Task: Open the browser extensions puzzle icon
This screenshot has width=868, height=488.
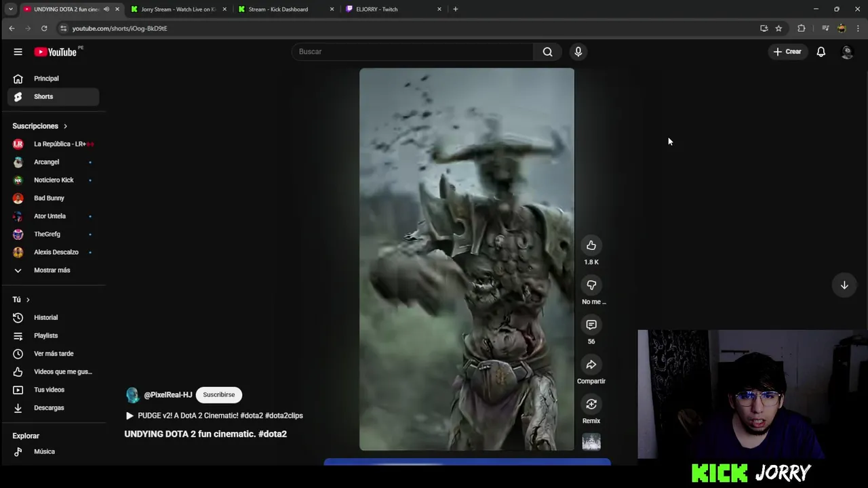Action: (802, 28)
